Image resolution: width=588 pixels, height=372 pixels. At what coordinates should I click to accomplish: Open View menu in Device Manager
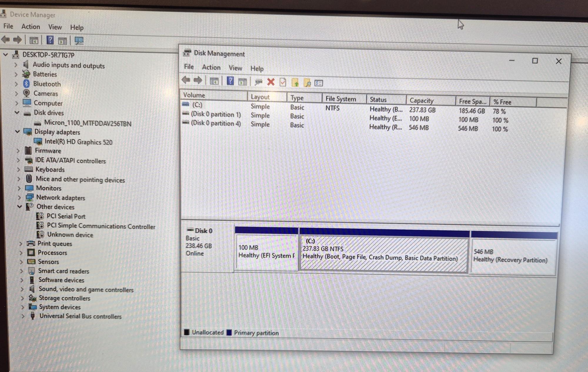tap(55, 27)
